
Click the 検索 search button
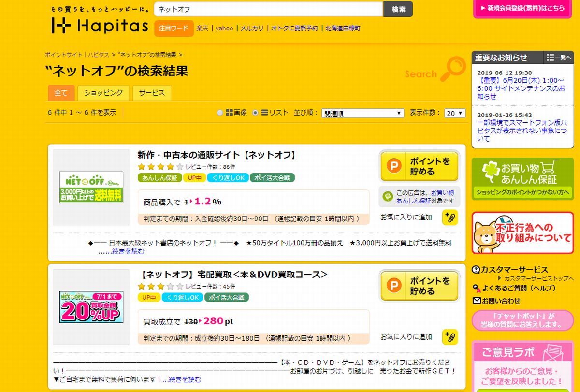pyautogui.click(x=398, y=9)
